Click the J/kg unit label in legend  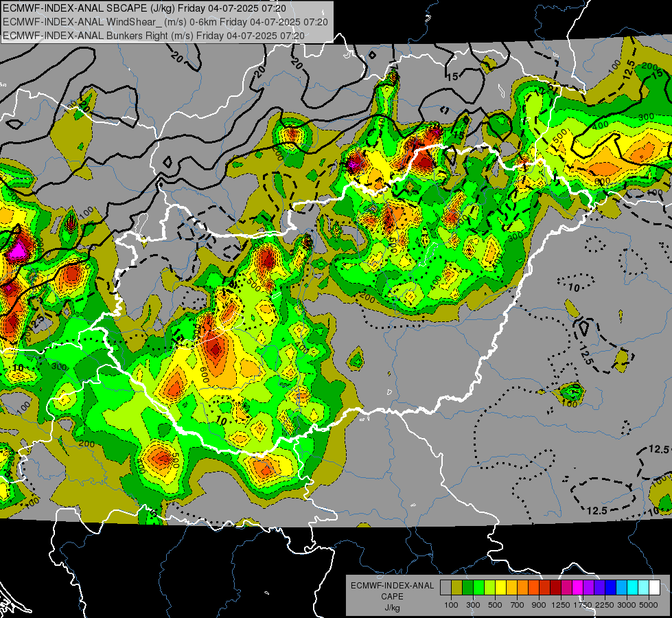tap(392, 608)
